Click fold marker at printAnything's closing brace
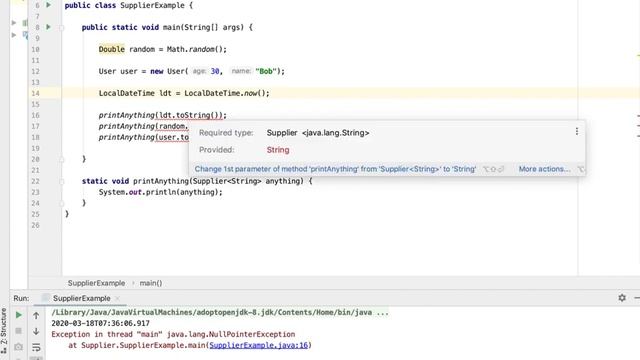640x360 pixels. 62,203
